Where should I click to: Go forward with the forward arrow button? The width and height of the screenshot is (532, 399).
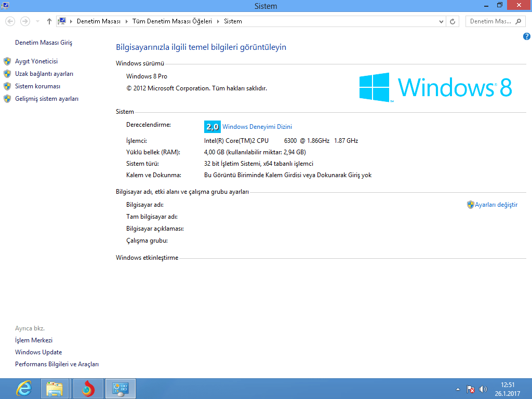click(25, 21)
